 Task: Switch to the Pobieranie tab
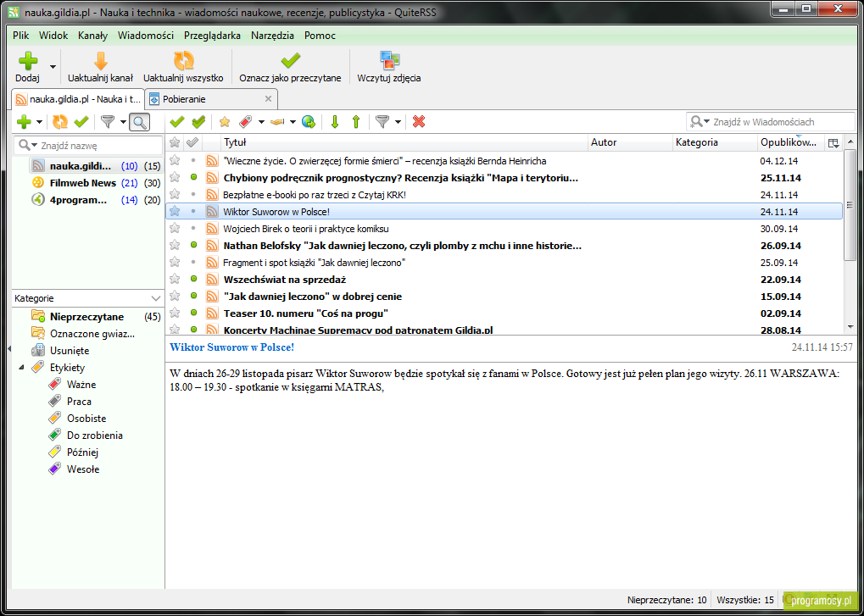(211, 99)
